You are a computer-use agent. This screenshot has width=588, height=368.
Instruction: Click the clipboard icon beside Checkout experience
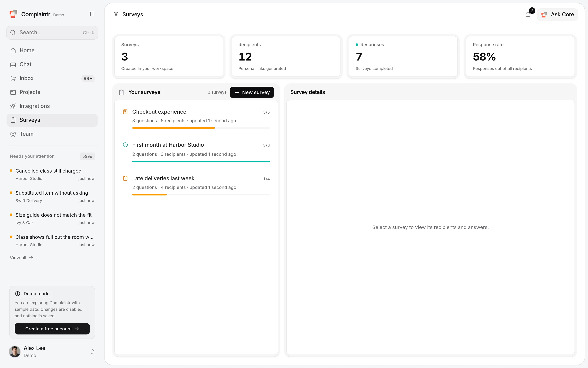125,112
